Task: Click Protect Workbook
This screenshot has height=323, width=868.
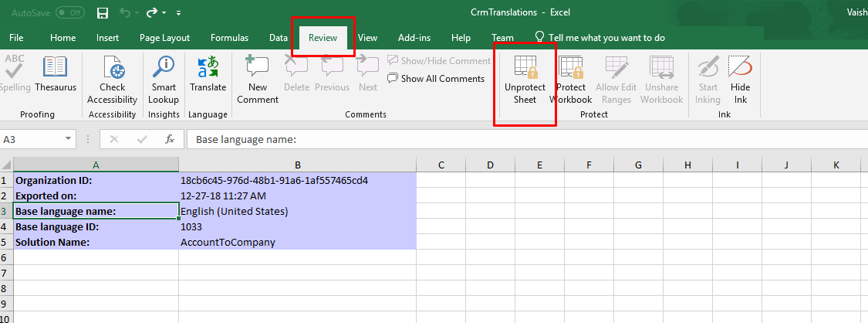Action: (571, 80)
